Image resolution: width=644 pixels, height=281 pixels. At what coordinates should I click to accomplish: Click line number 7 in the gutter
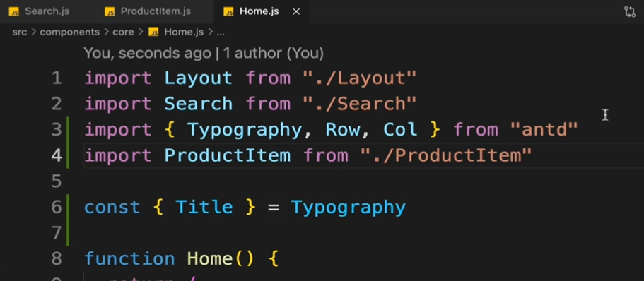tap(57, 233)
